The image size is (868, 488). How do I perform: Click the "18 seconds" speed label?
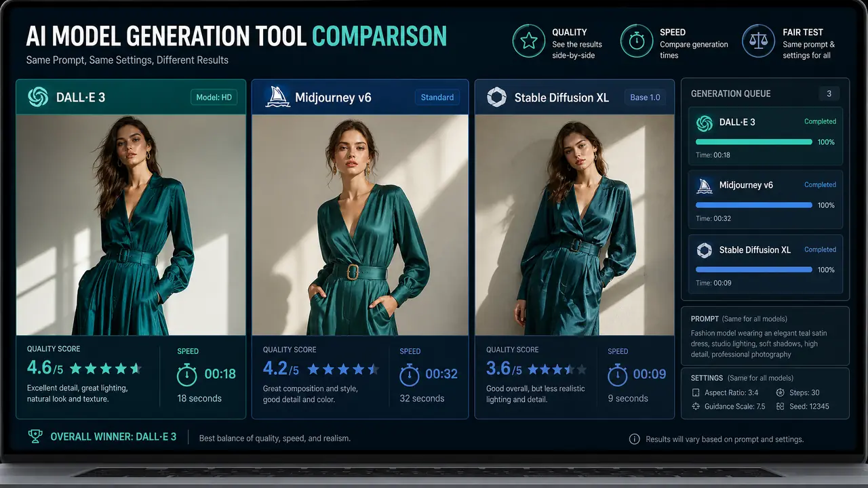pyautogui.click(x=199, y=399)
